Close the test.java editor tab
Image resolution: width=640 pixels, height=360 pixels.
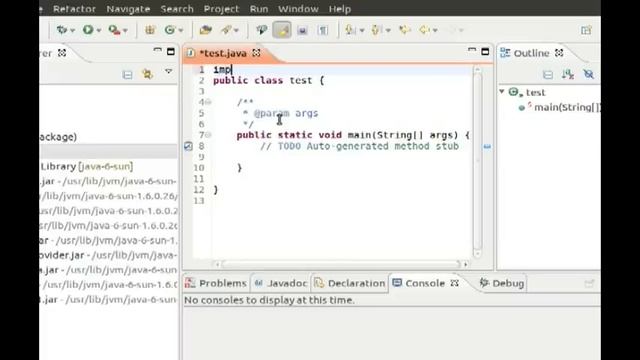point(256,53)
